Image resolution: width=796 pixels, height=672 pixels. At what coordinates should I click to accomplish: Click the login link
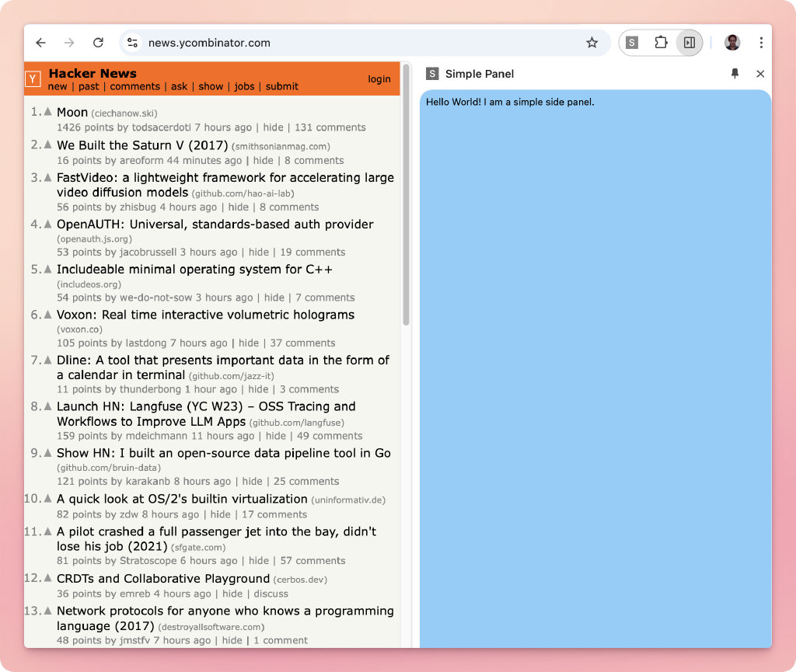click(x=379, y=79)
